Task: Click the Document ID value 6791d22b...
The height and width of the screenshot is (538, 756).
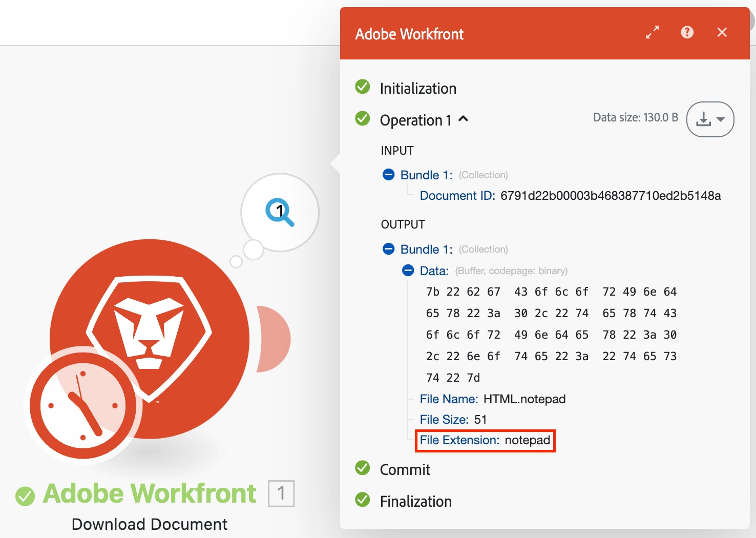Action: (x=611, y=196)
